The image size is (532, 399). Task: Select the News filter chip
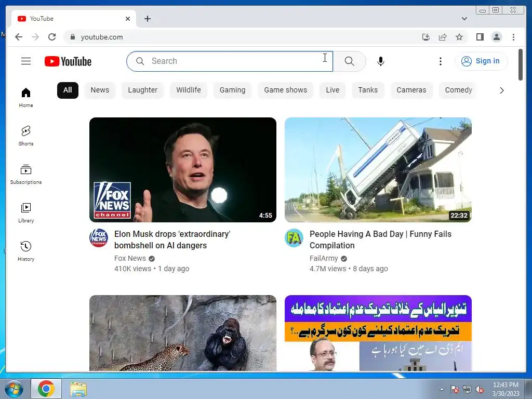(x=100, y=90)
